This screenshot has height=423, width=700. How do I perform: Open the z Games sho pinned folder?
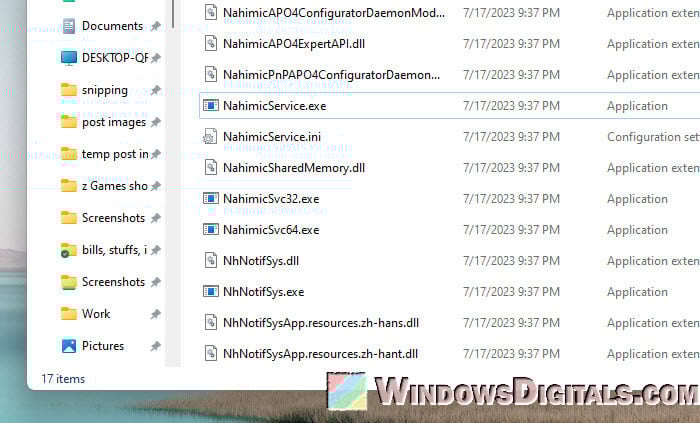pyautogui.click(x=115, y=186)
